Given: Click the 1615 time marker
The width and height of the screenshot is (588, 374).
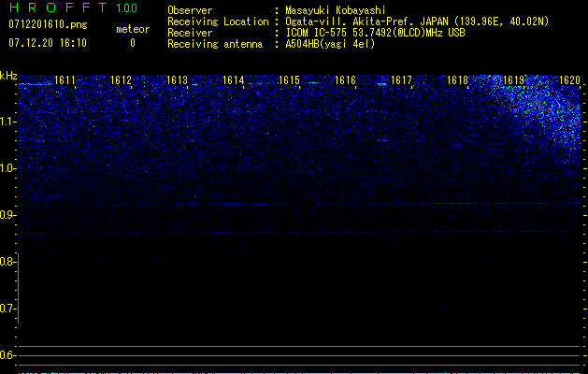Looking at the screenshot, I should pos(289,80).
